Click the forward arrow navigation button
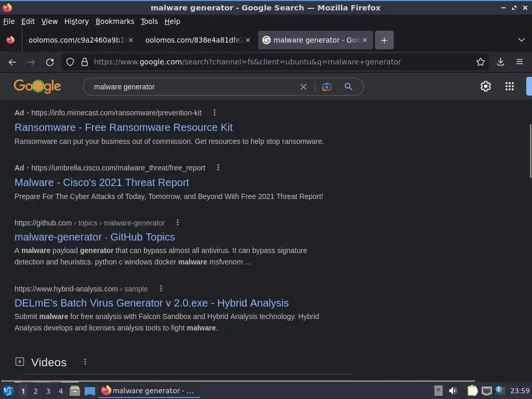This screenshot has height=399, width=532. [31, 62]
